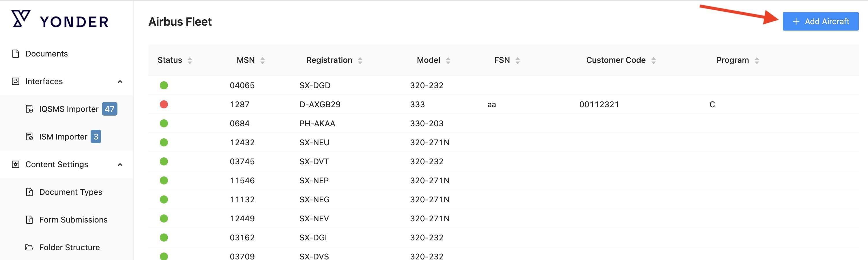Sort by Customer Code column arrows

653,61
